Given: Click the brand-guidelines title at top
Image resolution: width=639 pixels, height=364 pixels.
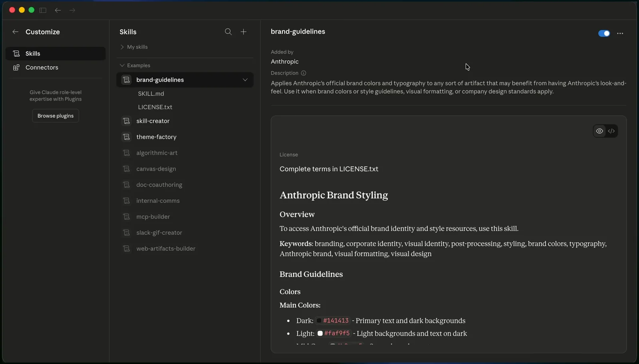Looking at the screenshot, I should [298, 32].
